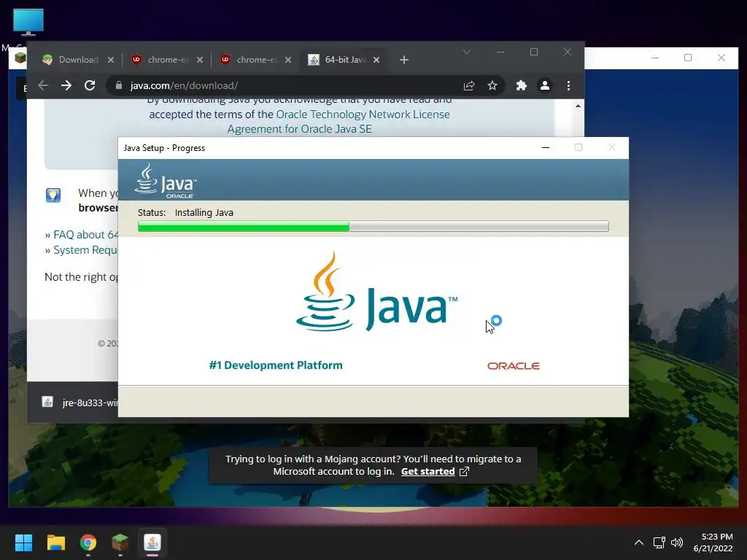Click '#1 Development Platform' text
Viewport: 747px width, 560px height.
point(276,365)
